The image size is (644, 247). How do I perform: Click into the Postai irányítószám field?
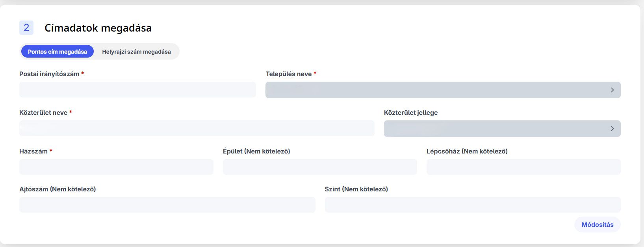(x=137, y=90)
